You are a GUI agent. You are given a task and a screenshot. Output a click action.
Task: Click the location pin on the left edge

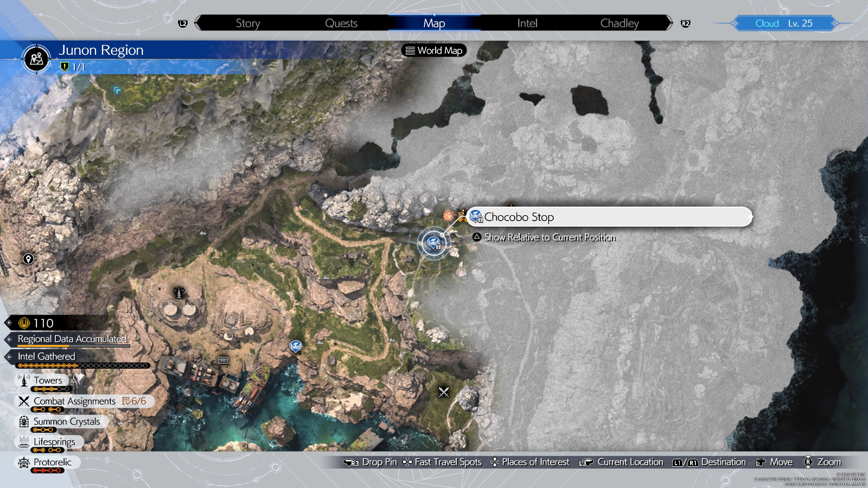[28, 259]
